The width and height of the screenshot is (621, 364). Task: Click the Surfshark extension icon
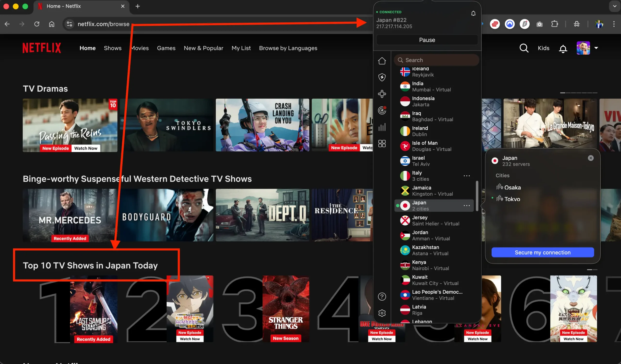525,24
